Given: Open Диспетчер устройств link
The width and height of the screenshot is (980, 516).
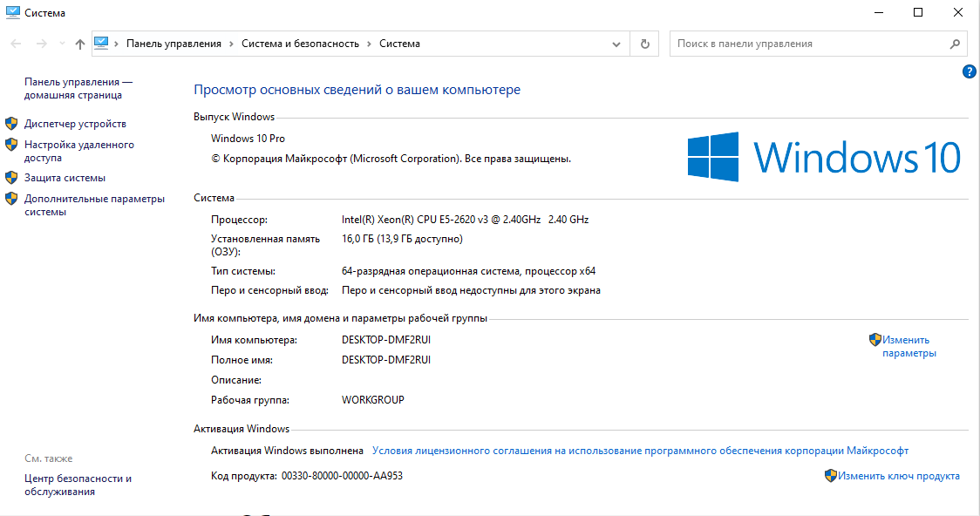Looking at the screenshot, I should point(75,124).
